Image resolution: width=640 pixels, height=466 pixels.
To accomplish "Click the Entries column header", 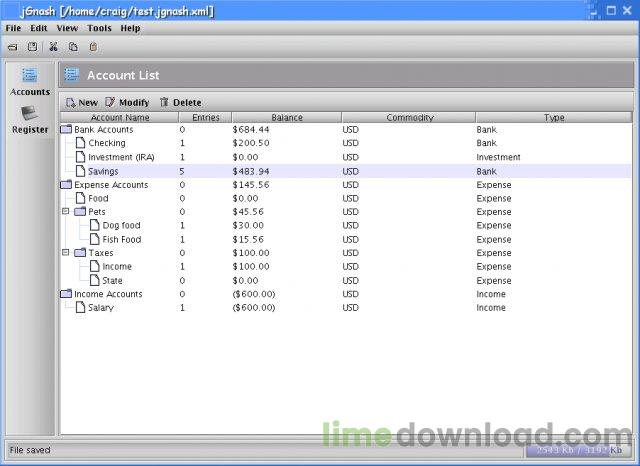I will click(x=205, y=118).
